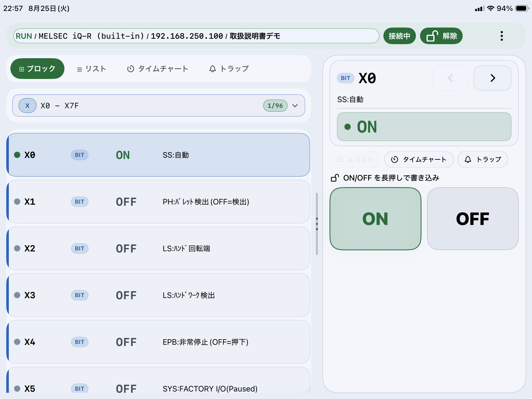Tap the 接続中 connection status button
The height and width of the screenshot is (399, 532).
(x=399, y=36)
